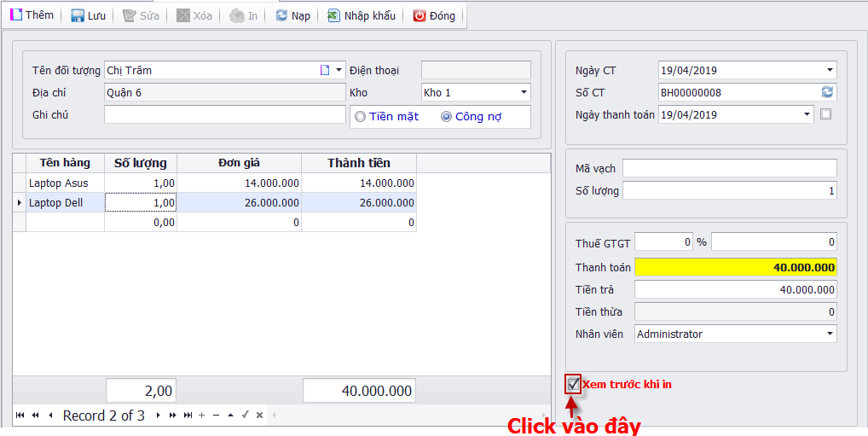This screenshot has height=436, width=868.
Task: Click the Thuế GTGT amount field
Action: [x=774, y=242]
